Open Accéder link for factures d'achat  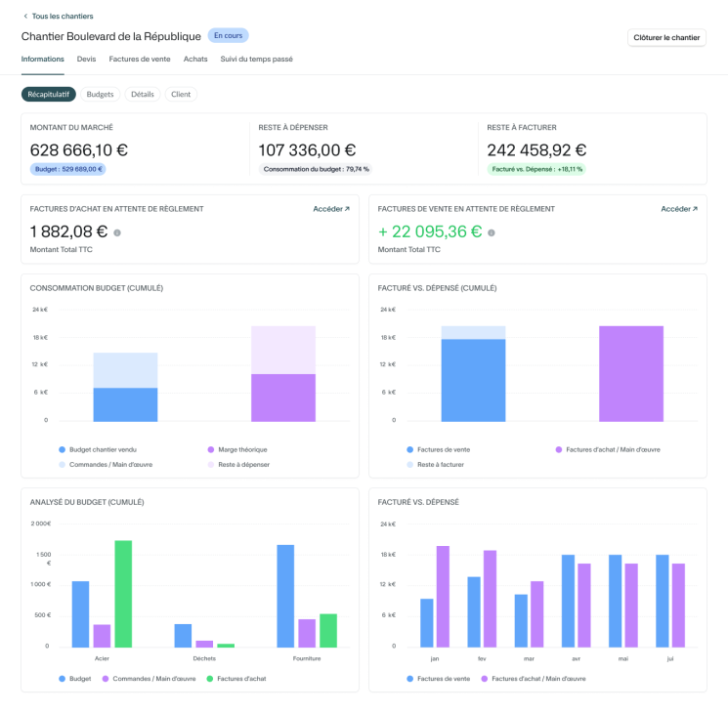pos(331,209)
